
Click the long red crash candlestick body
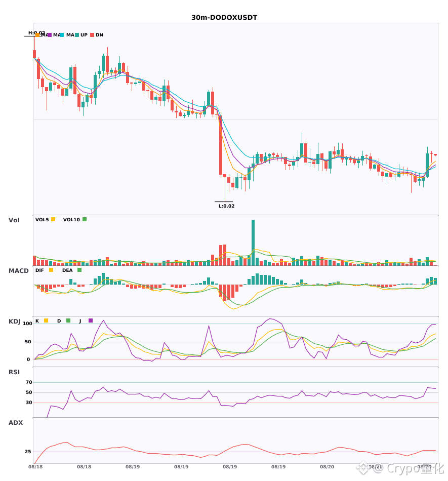tap(221, 145)
